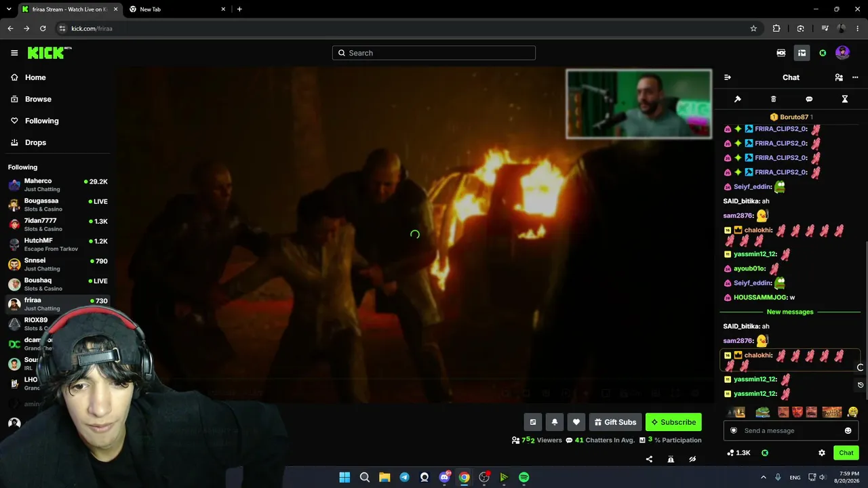This screenshot has width=868, height=488.
Task: Click the green Kick coin icon in header
Action: tap(823, 53)
